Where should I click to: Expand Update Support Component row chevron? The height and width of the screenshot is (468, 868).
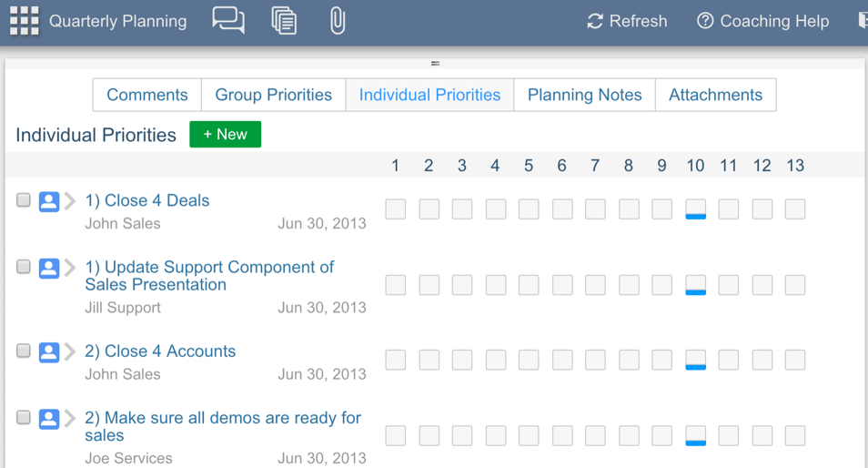(70, 268)
